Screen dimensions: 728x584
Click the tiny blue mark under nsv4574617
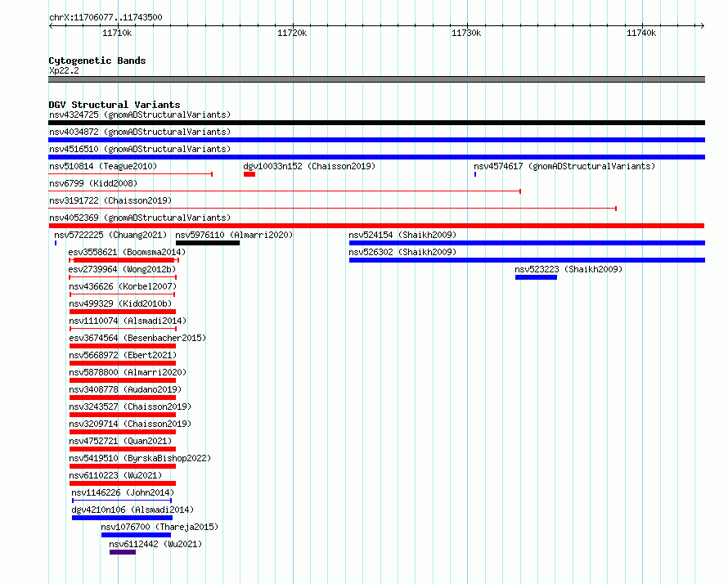tap(475, 174)
